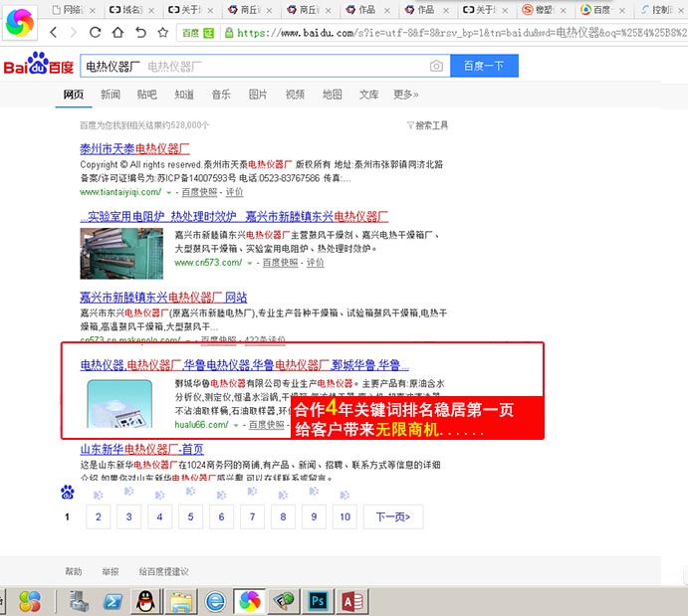
Task: Click the Baidu logo
Action: tap(38, 64)
